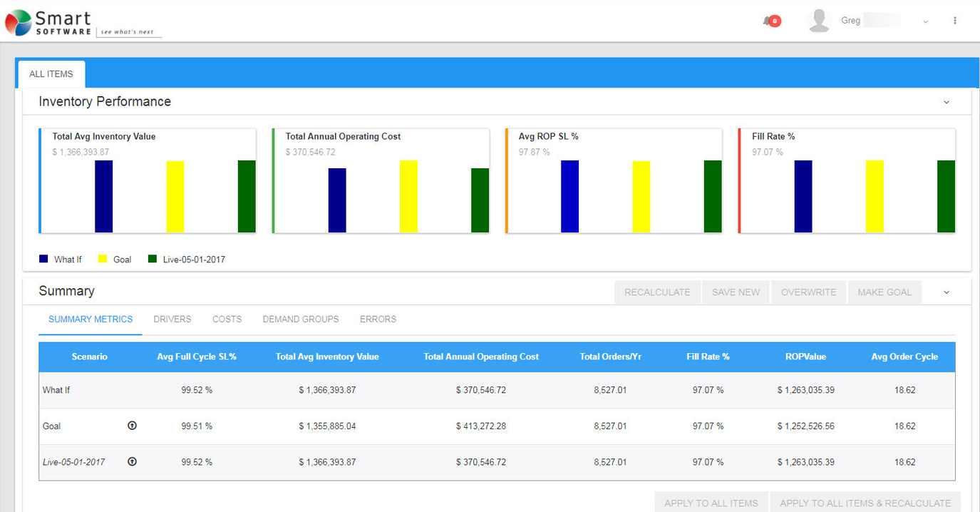This screenshot has width=980, height=512.
Task: Click Total Avg Inventory Value column header
Action: pos(327,357)
